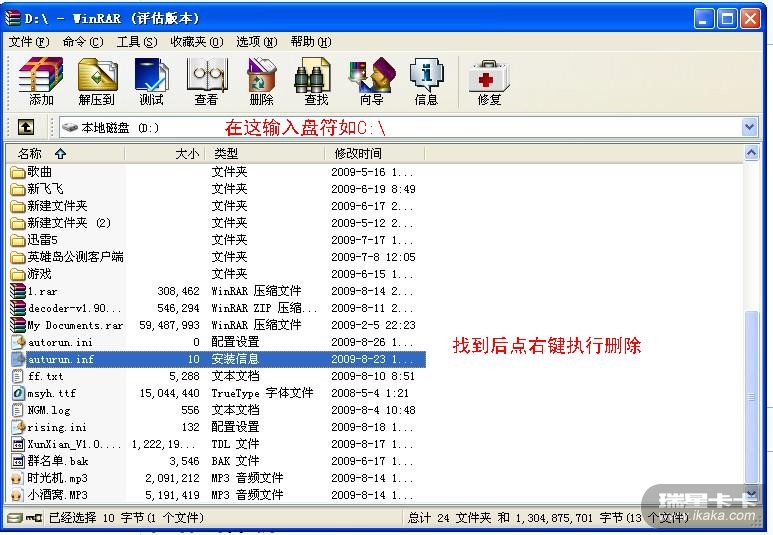Close the WinRAR window
This screenshot has height=535, width=773.
tap(751, 19)
